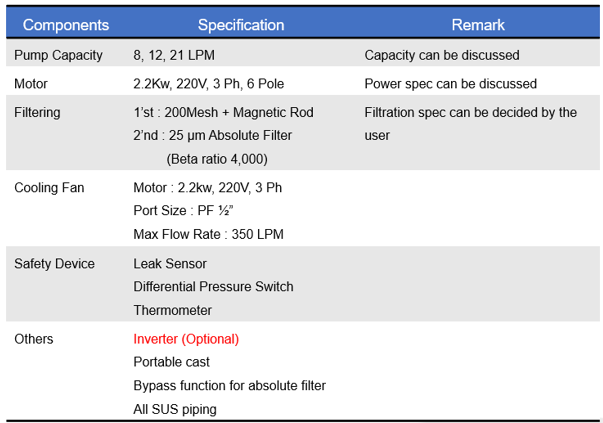Select the Pump Capacity row label
The height and width of the screenshot is (423, 603).
(58, 55)
